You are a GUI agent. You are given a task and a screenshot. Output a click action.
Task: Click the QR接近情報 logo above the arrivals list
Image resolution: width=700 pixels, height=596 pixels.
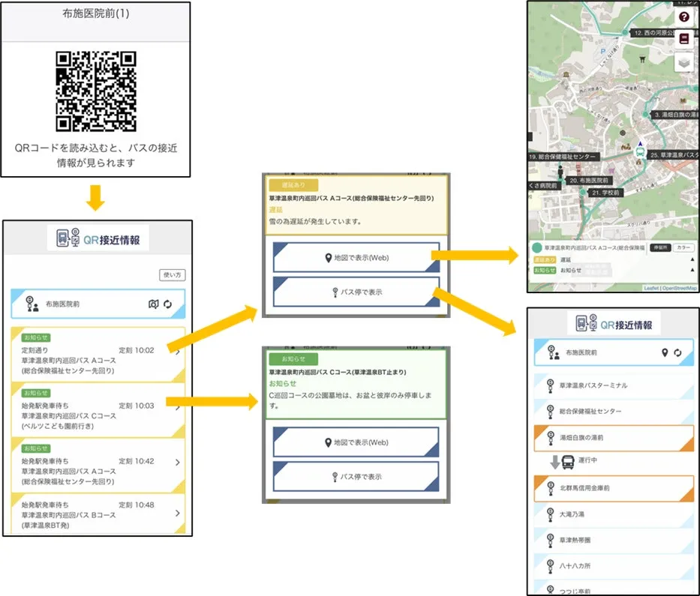click(x=98, y=238)
